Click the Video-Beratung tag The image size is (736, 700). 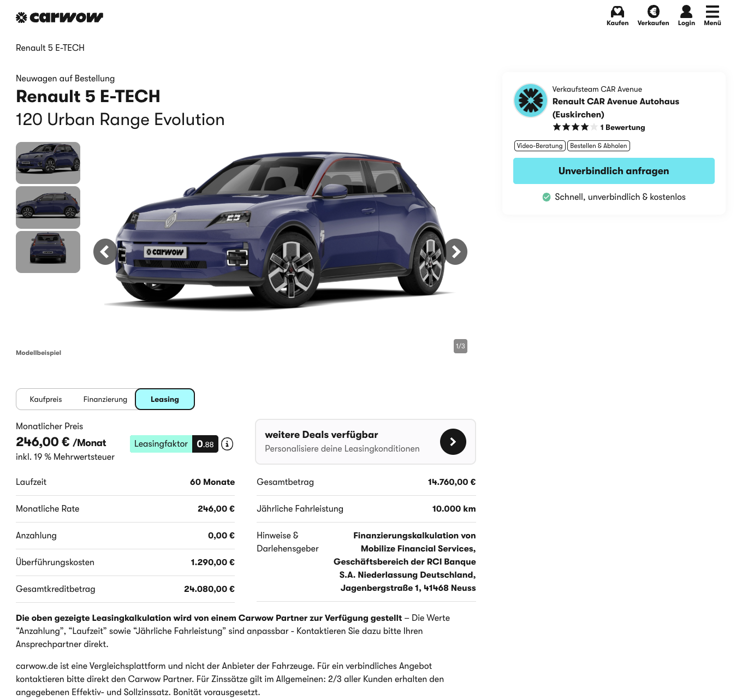tap(539, 146)
